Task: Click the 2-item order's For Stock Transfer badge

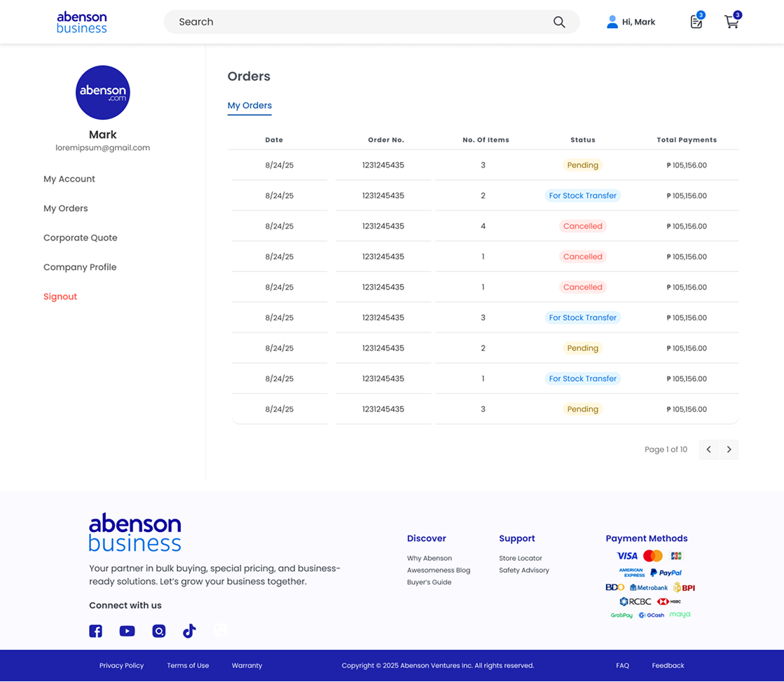Action: click(x=583, y=196)
